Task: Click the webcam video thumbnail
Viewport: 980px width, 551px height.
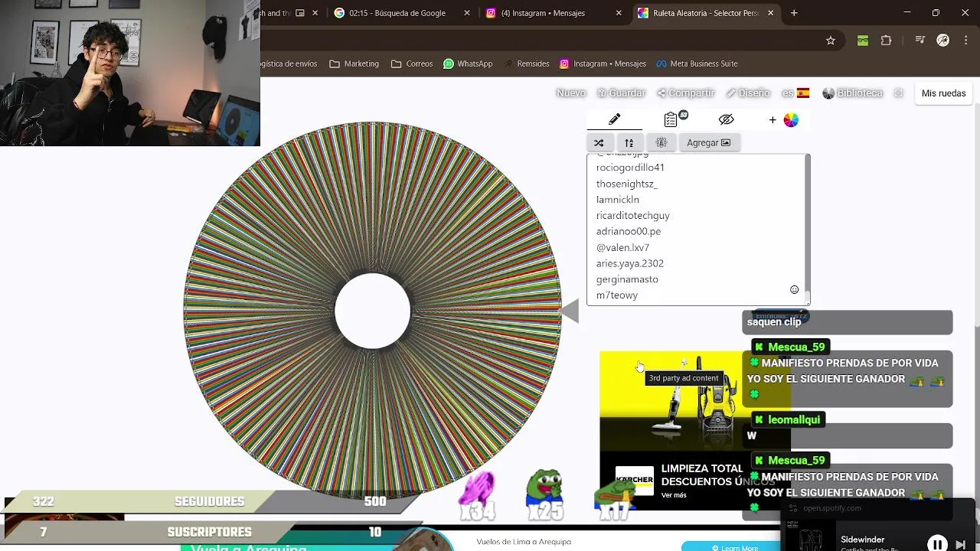Action: pyautogui.click(x=130, y=73)
